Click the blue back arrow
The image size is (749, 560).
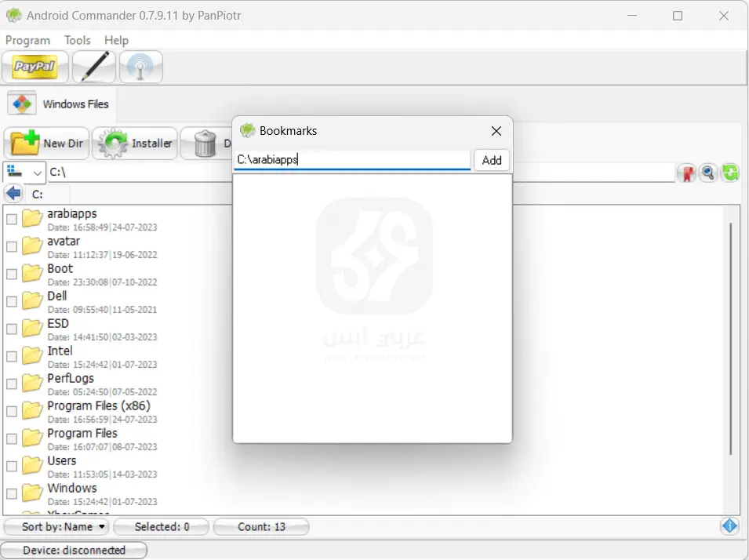12,193
